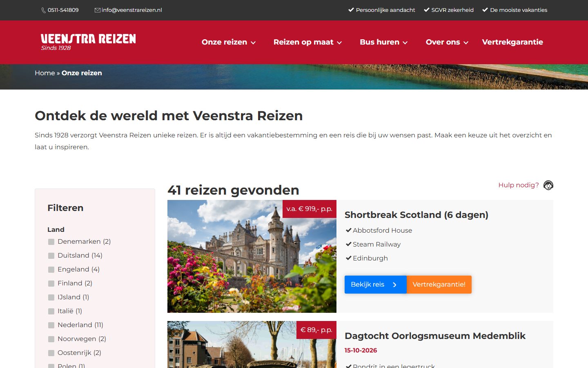Click the 'Steam Railway' highlight text

tap(376, 245)
